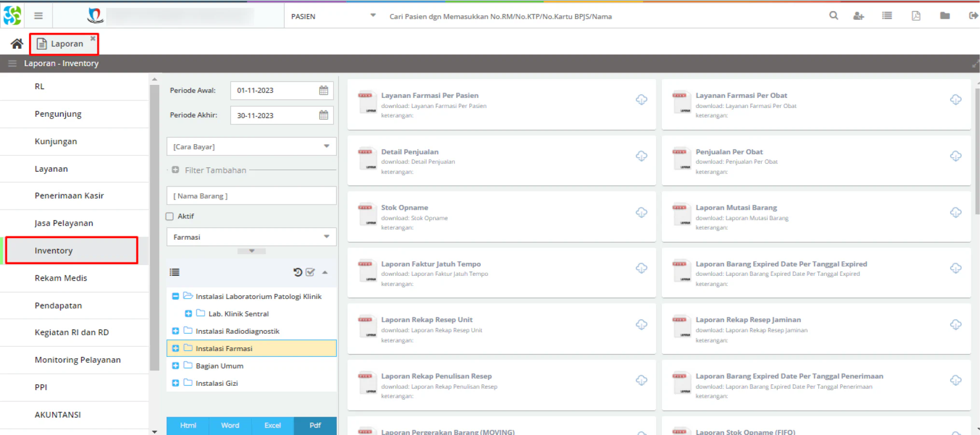Click the refresh icon above unit tree

pos(297,272)
